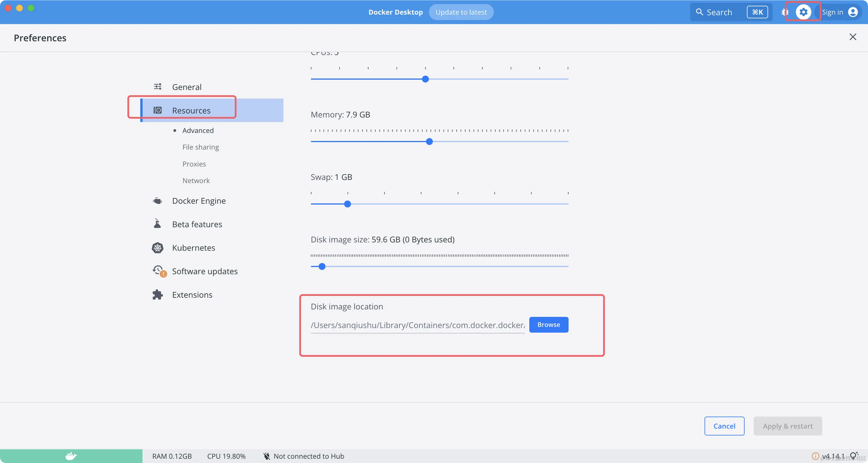The image size is (868, 463).
Task: Click the Kubernetes wheel icon
Action: click(157, 248)
